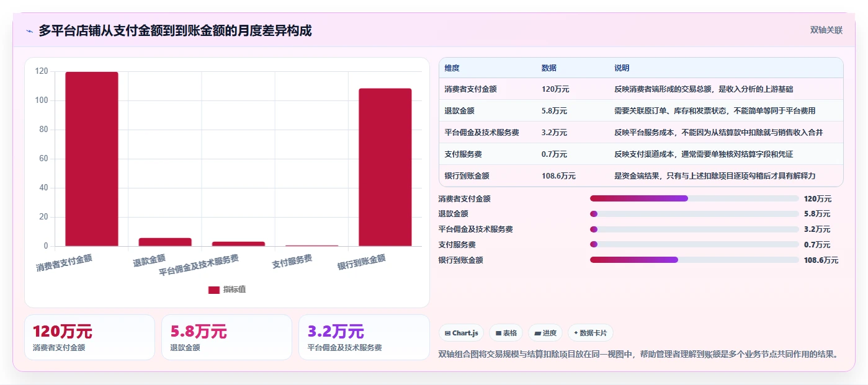Open the 3.2万元 平台佣金及技术服务费 data card
Viewport: 868px width, 385px height.
tap(364, 337)
